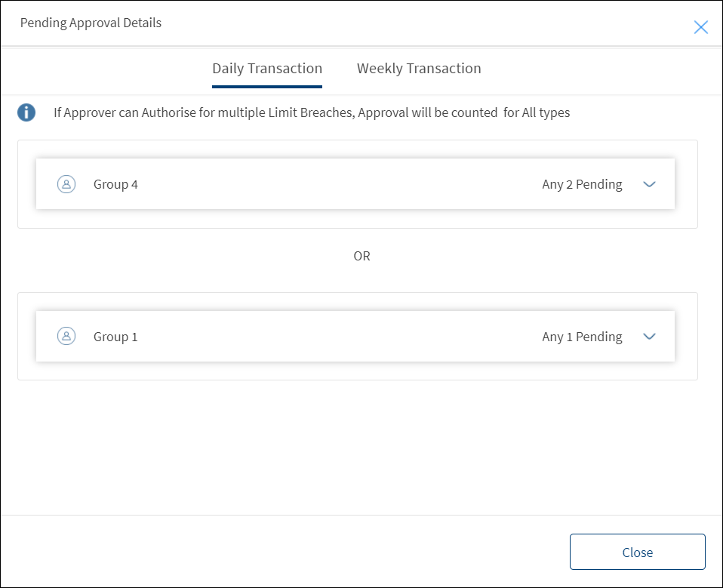Screen dimensions: 723x588
Task: Click the Group 4 label text
Action: coord(115,184)
